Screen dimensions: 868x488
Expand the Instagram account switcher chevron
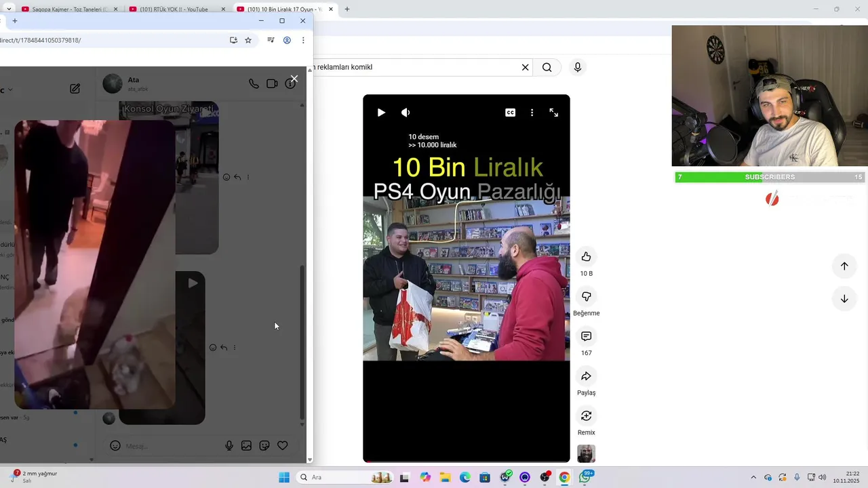point(9,89)
